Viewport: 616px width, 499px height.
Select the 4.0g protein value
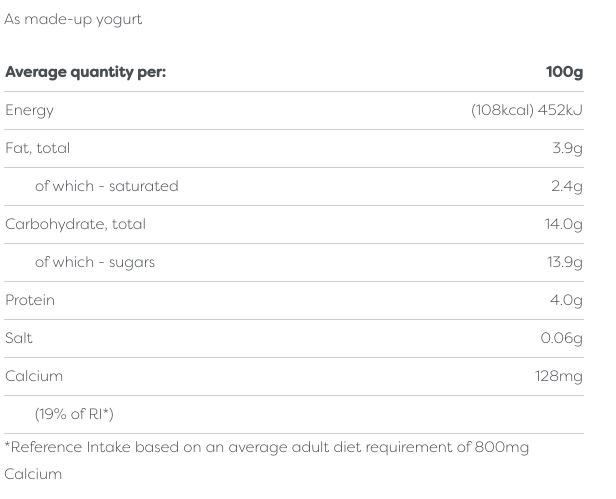tap(565, 300)
